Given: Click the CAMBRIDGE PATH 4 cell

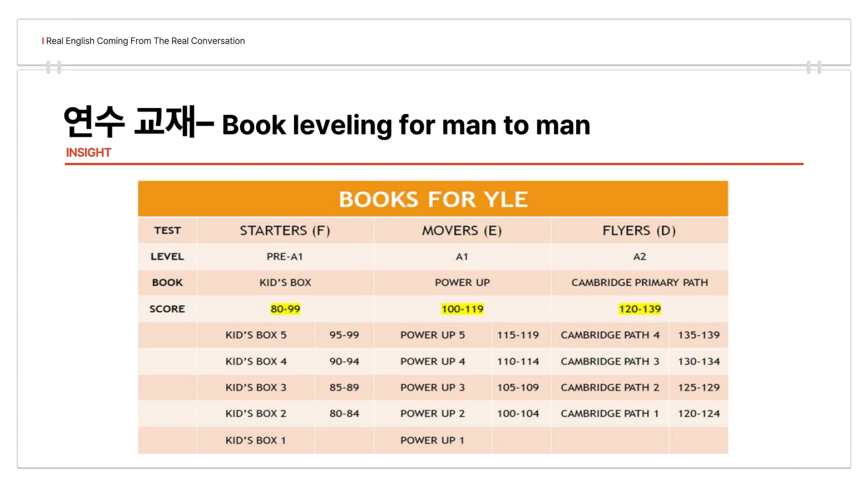Looking at the screenshot, I should [x=610, y=335].
